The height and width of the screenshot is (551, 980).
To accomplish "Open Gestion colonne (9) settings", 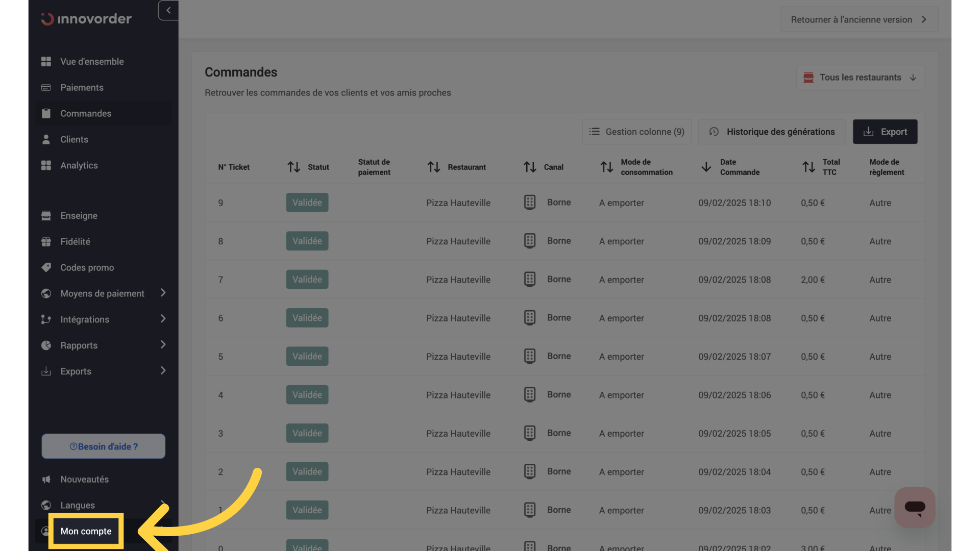I will 637,132.
